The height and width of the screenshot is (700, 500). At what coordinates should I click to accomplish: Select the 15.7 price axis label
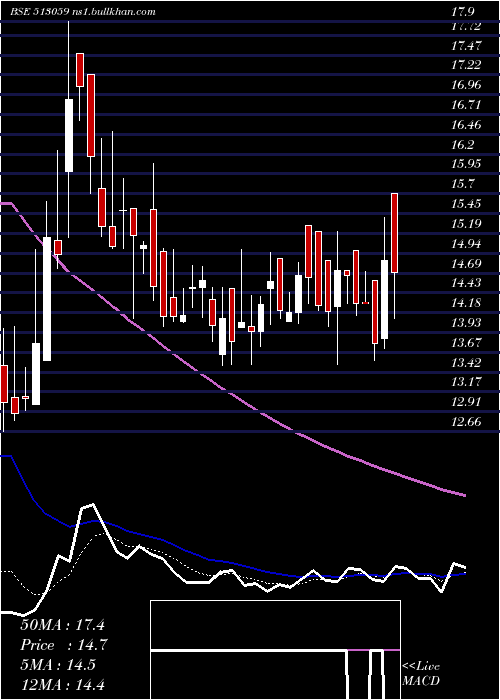click(463, 184)
